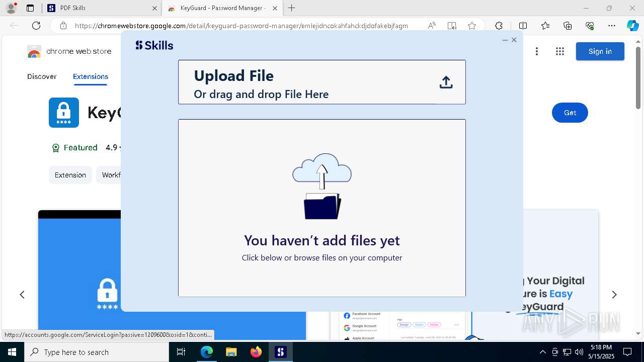Click the Featured badge
Screen dimensions: 644x362
(75, 147)
